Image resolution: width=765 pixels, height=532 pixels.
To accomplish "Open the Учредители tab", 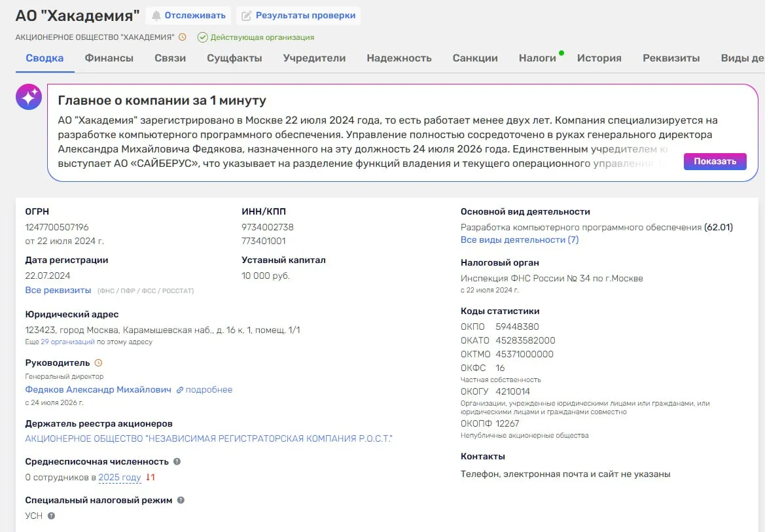I will pos(314,58).
